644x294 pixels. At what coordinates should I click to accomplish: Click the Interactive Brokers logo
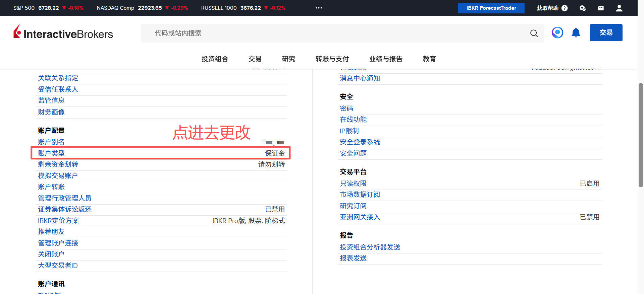click(63, 33)
